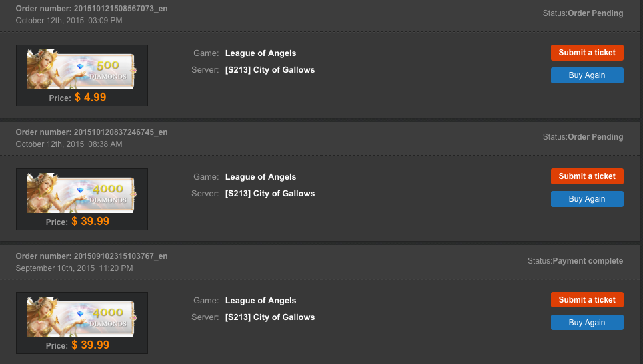Click Buy Again for the Payment complete order

(587, 323)
